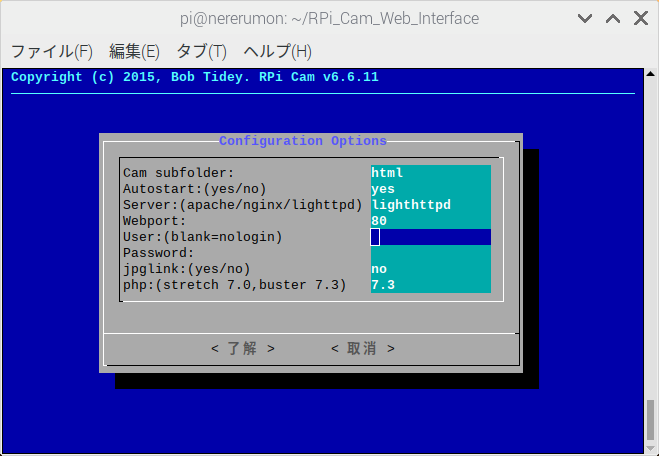Cancel with the 取消 button
The height and width of the screenshot is (456, 659).
coord(363,348)
